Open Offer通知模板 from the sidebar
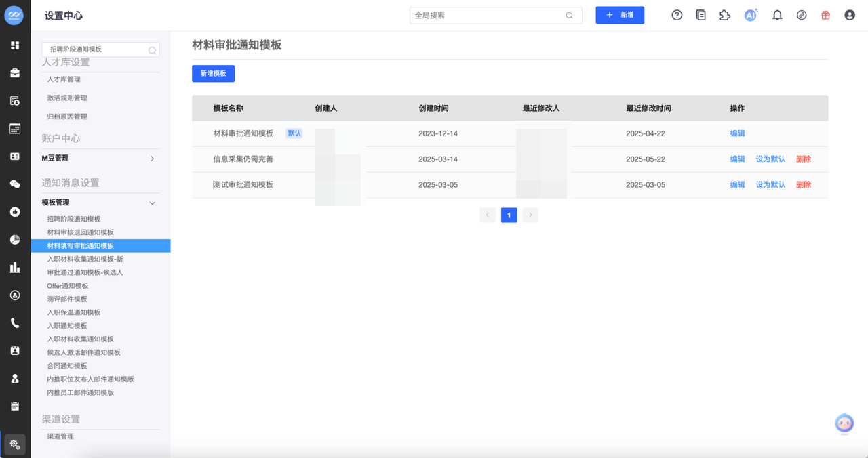 coord(68,286)
